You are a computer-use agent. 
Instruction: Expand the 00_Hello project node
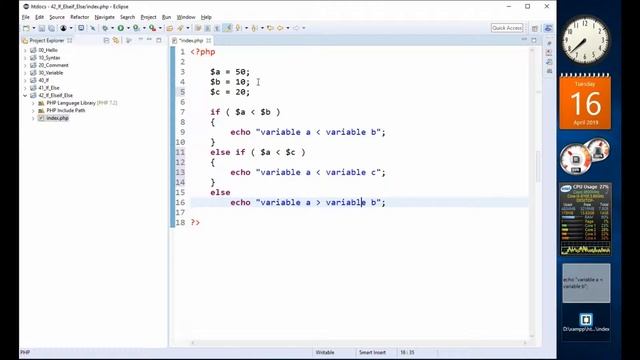(x=25, y=50)
